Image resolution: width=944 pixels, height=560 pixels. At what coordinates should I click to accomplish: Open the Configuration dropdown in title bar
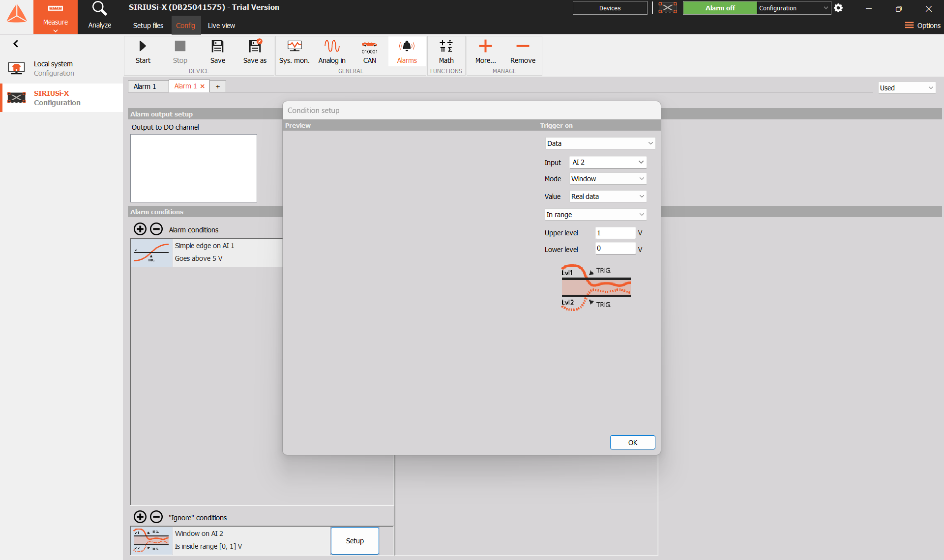[x=794, y=8]
